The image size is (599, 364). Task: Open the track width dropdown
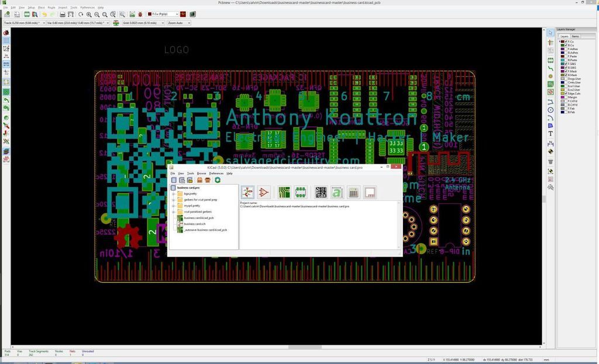pos(43,23)
